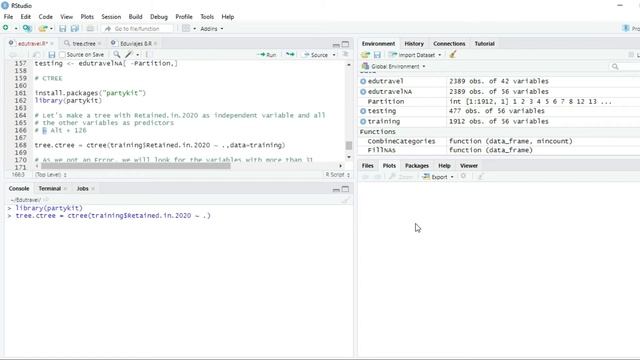Expand the edutravel data frame entry

(363, 81)
